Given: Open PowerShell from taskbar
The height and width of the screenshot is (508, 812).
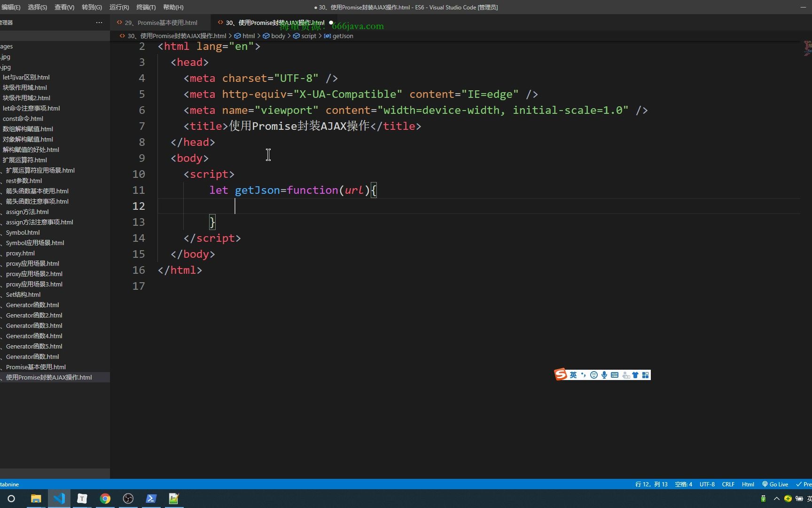Looking at the screenshot, I should click(151, 499).
